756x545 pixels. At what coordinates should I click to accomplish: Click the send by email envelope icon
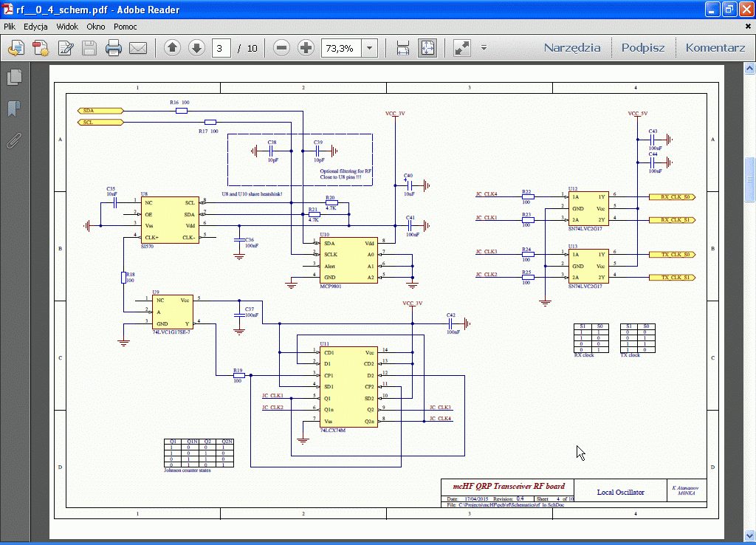point(138,49)
